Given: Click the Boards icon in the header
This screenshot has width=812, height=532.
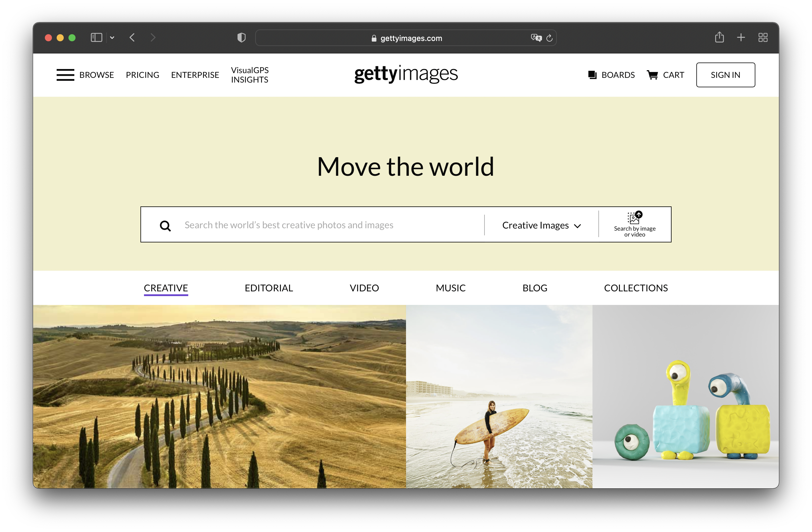Looking at the screenshot, I should tap(592, 75).
